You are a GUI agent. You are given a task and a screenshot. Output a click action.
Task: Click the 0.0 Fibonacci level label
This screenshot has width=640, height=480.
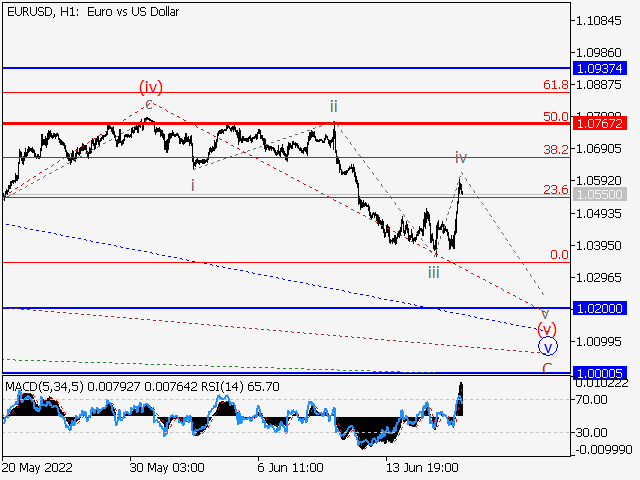559,255
